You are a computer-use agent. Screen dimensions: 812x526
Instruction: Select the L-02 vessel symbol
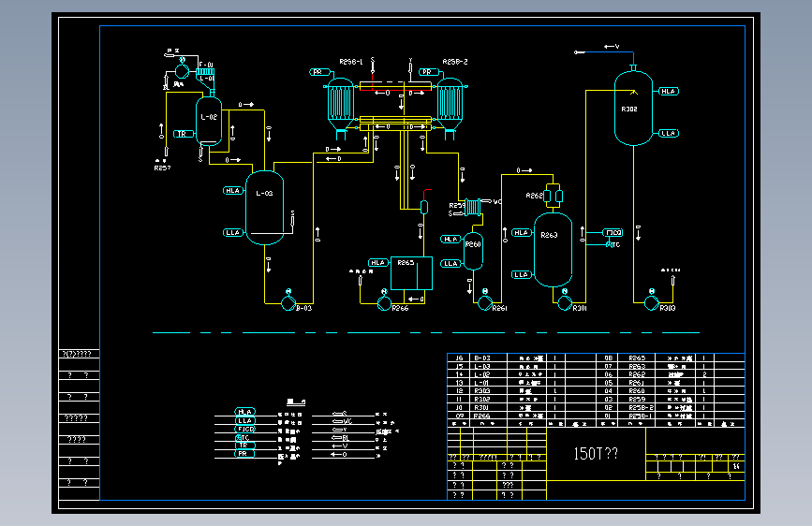coord(209,122)
